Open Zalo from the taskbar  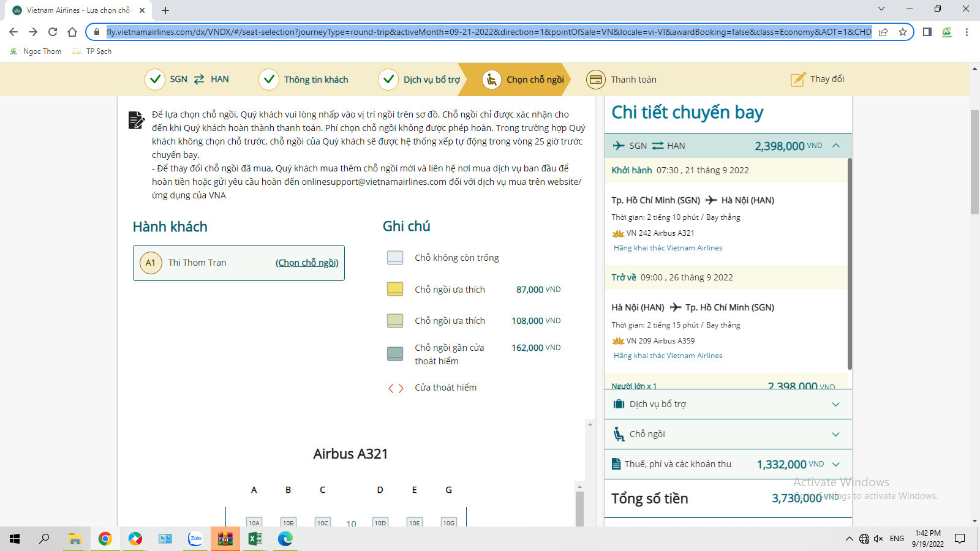point(195,539)
